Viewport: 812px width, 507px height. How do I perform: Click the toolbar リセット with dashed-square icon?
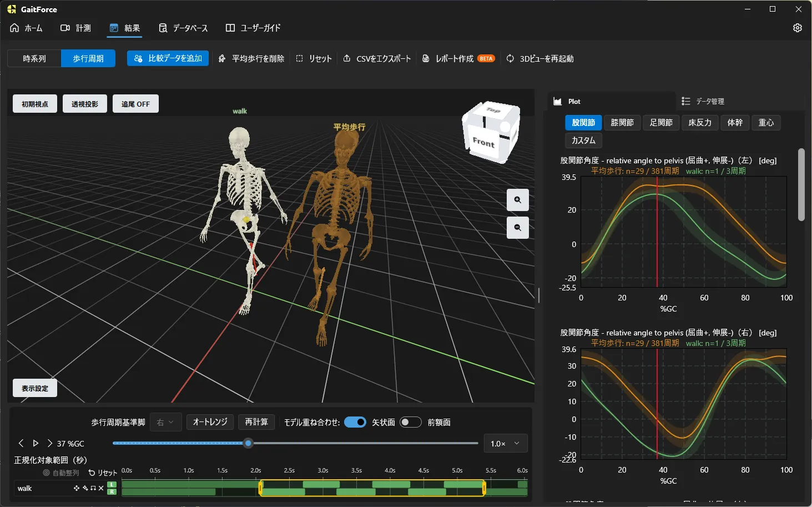(x=314, y=58)
